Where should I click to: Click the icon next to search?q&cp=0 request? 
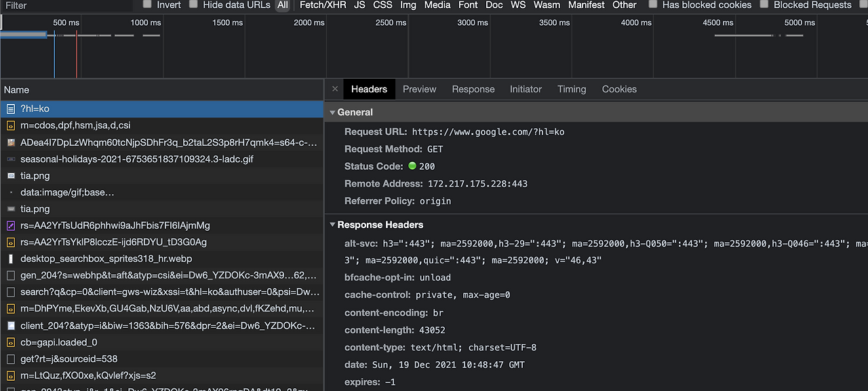pyautogui.click(x=11, y=292)
